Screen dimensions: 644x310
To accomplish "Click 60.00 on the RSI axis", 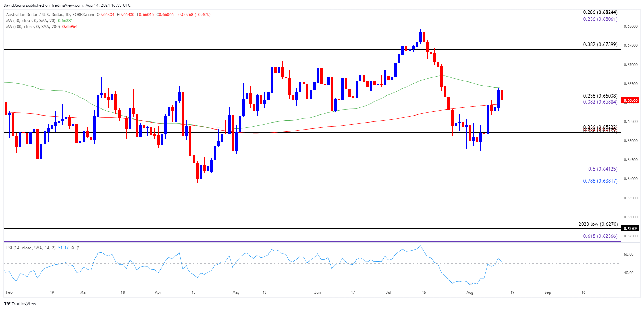I will [x=629, y=254].
